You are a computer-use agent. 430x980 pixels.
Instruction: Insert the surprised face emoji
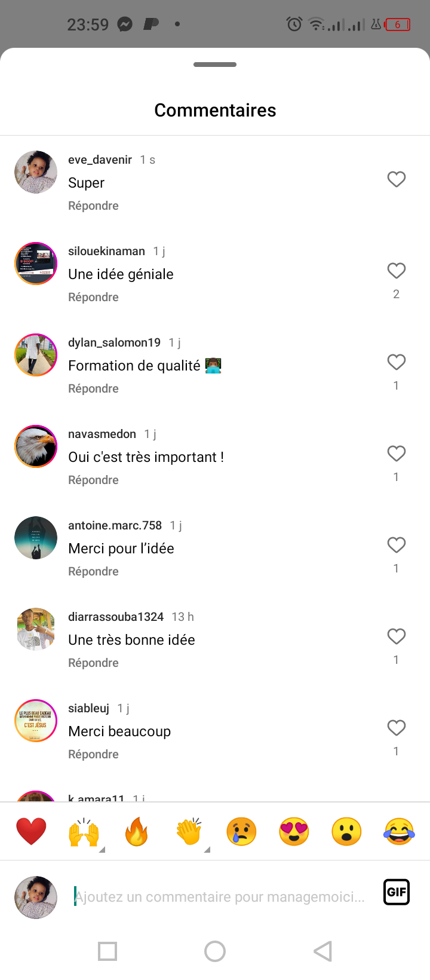pyautogui.click(x=346, y=831)
